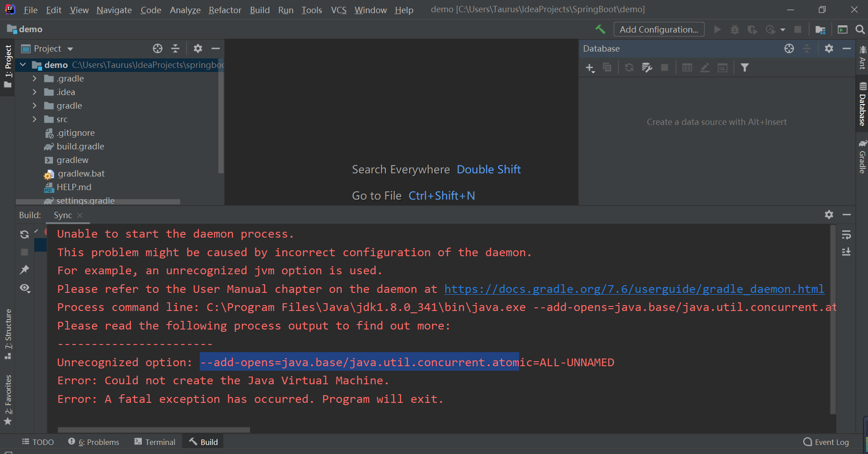This screenshot has width=868, height=454.
Task: Select gradlew.bat file in tree
Action: click(x=81, y=173)
